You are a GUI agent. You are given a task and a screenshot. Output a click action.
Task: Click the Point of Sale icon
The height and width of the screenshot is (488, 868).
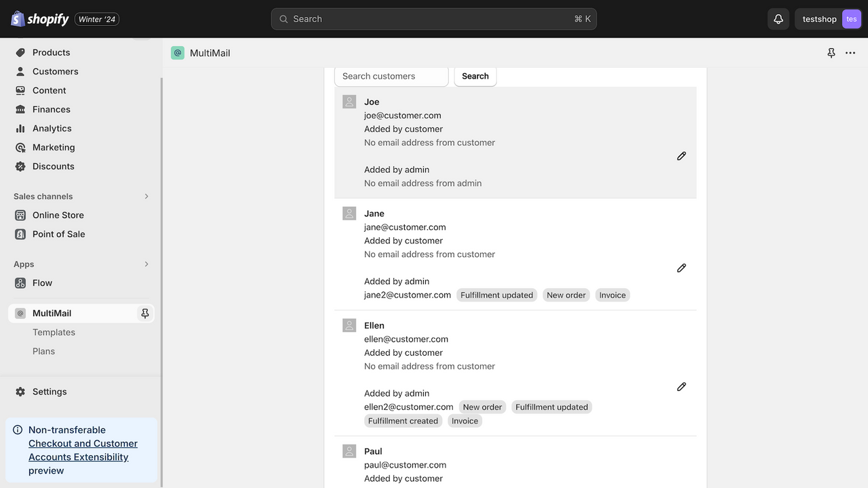coord(20,234)
